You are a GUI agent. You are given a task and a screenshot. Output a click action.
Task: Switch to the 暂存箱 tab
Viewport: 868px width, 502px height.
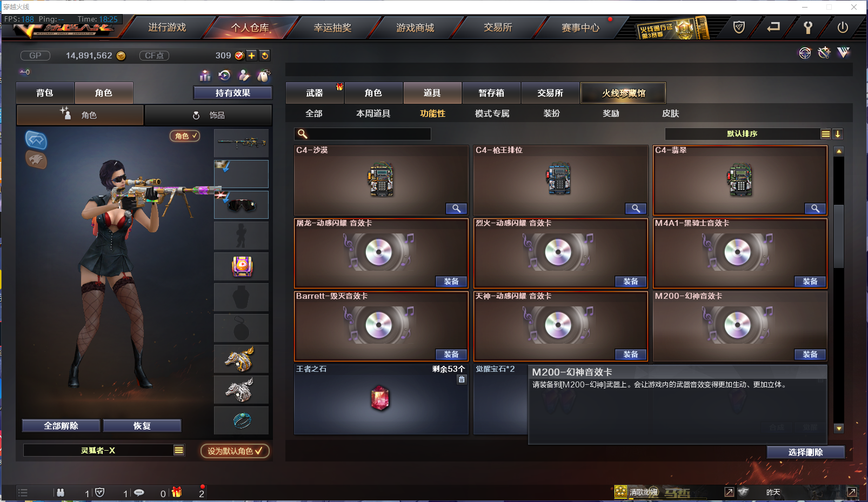[x=491, y=93]
